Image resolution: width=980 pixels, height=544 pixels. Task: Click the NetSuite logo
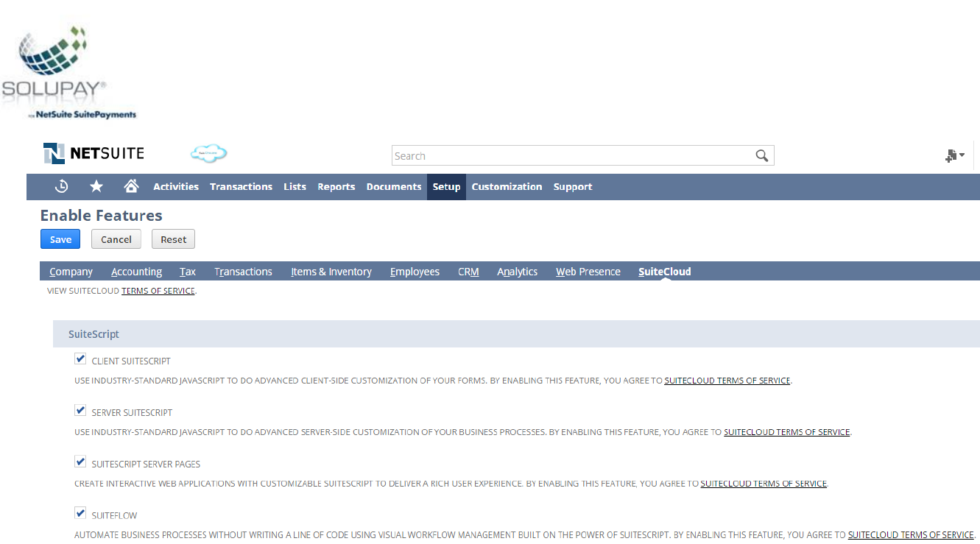[x=94, y=153]
